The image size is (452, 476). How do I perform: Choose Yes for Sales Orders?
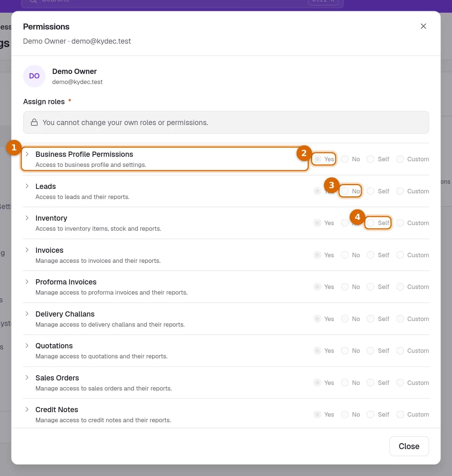[317, 383]
